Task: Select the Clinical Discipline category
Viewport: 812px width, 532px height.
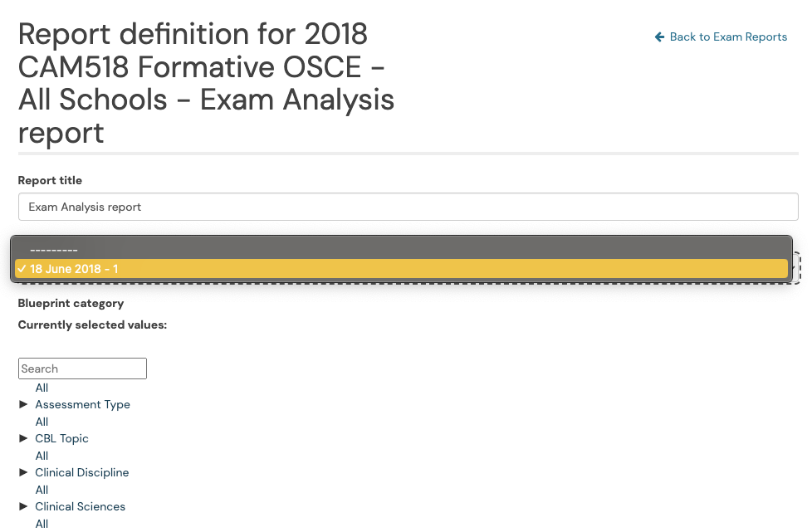Action: (x=82, y=472)
